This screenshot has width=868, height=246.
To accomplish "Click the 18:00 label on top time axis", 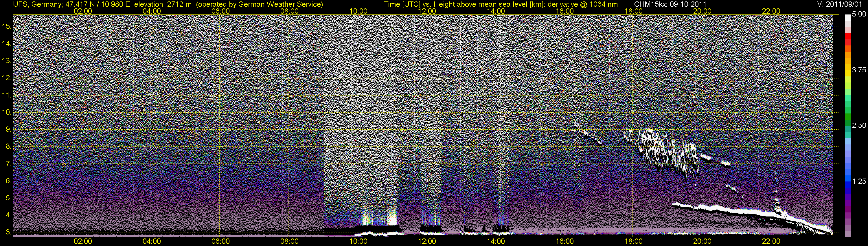I will (x=633, y=11).
